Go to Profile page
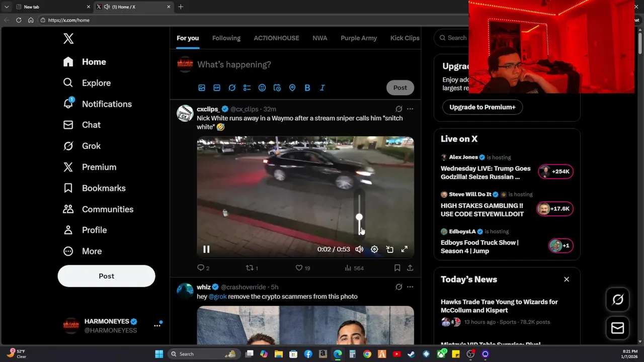This screenshot has width=644, height=362. [85, 230]
